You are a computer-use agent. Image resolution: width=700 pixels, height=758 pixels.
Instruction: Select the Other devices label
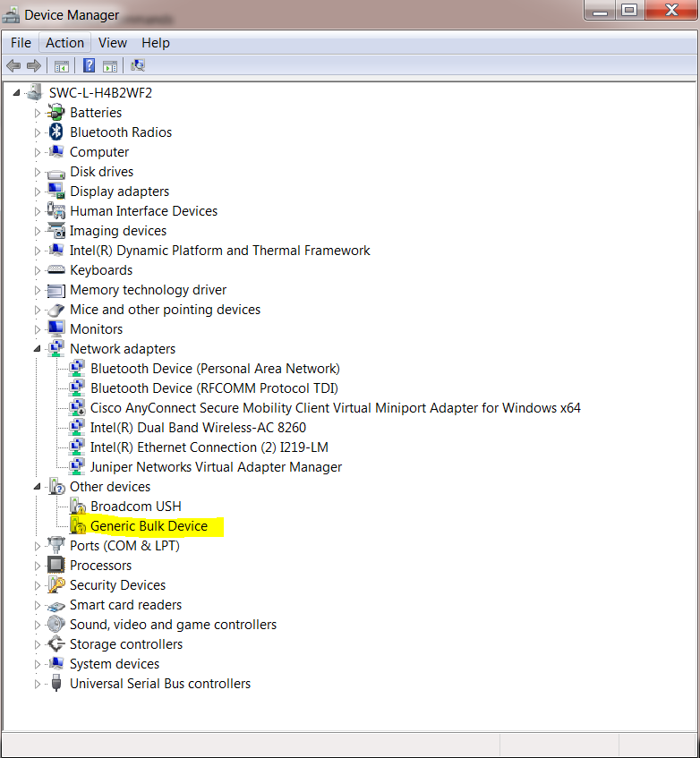pos(110,486)
